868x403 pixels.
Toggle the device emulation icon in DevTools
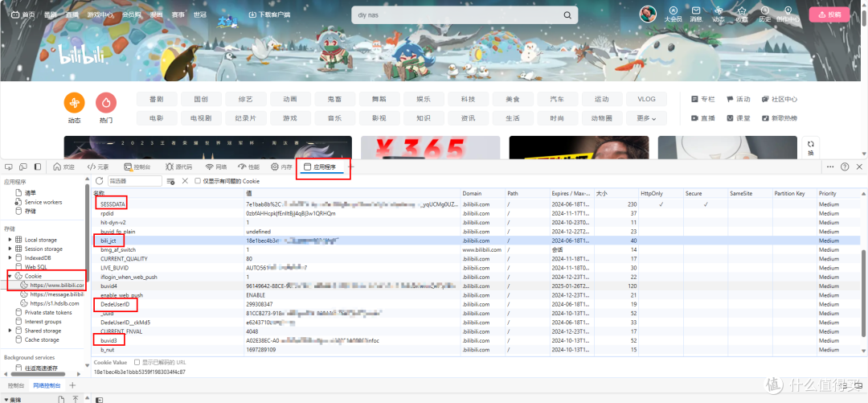pos(23,167)
